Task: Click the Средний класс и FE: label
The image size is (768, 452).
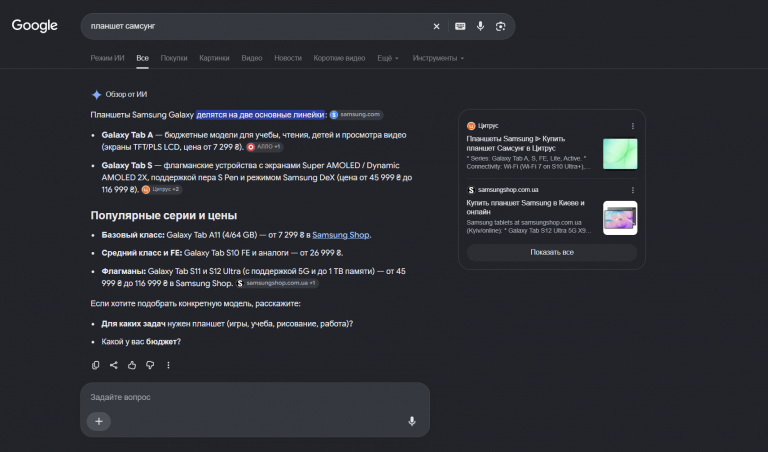Action: click(142, 253)
